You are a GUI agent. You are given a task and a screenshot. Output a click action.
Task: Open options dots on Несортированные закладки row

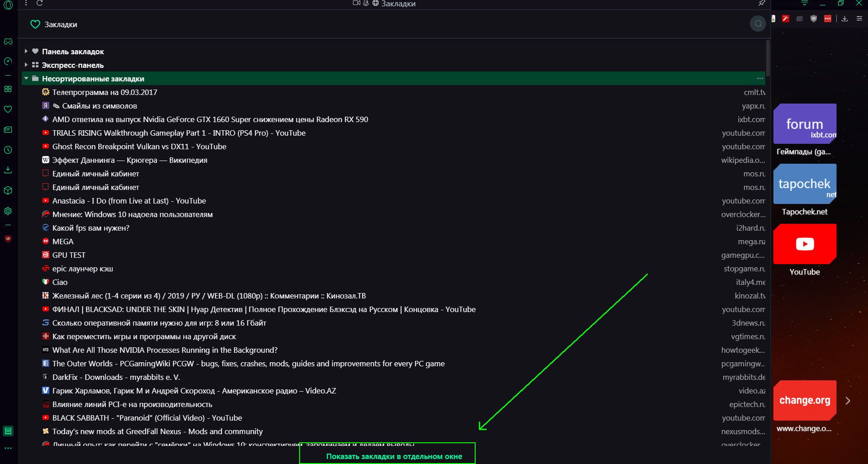pos(760,79)
